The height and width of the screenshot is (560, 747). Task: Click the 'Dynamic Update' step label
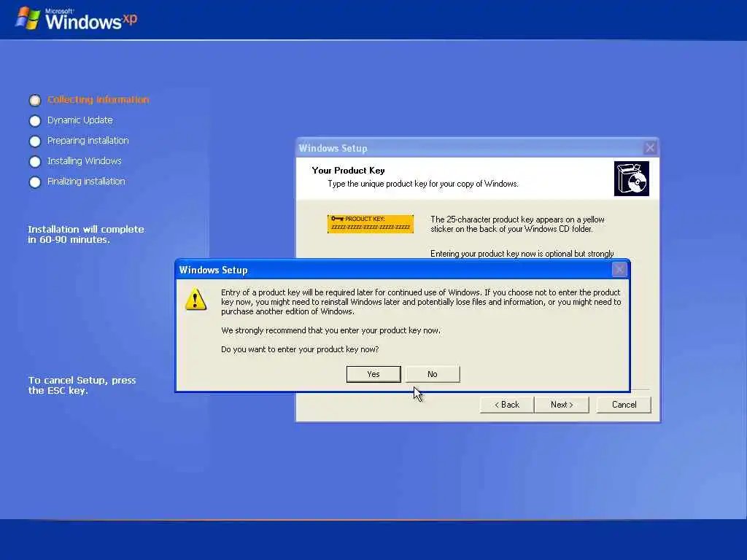(80, 120)
